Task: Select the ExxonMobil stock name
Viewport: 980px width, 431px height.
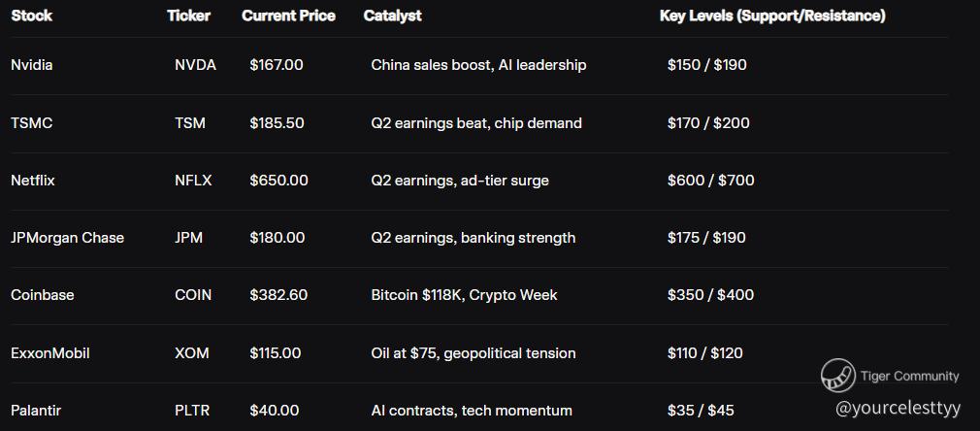Action: coord(50,353)
